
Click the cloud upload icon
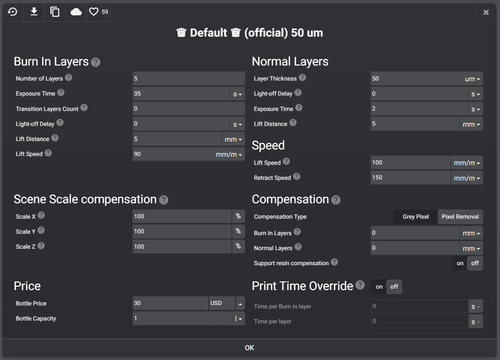click(x=76, y=12)
